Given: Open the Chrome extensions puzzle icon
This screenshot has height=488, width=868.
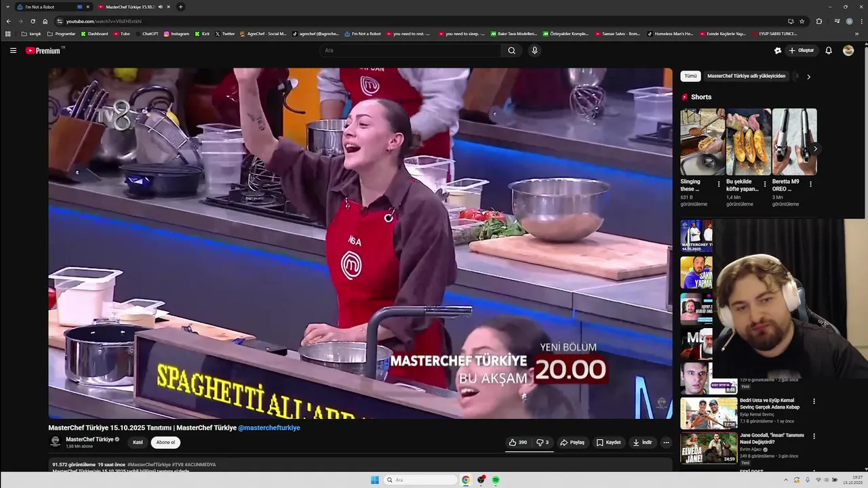Looking at the screenshot, I should point(818,21).
